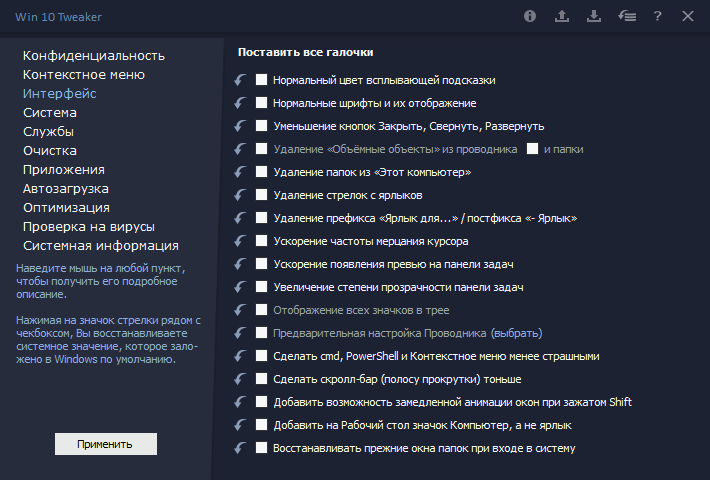
Task: Go to «Системная информация» section
Action: tap(101, 245)
